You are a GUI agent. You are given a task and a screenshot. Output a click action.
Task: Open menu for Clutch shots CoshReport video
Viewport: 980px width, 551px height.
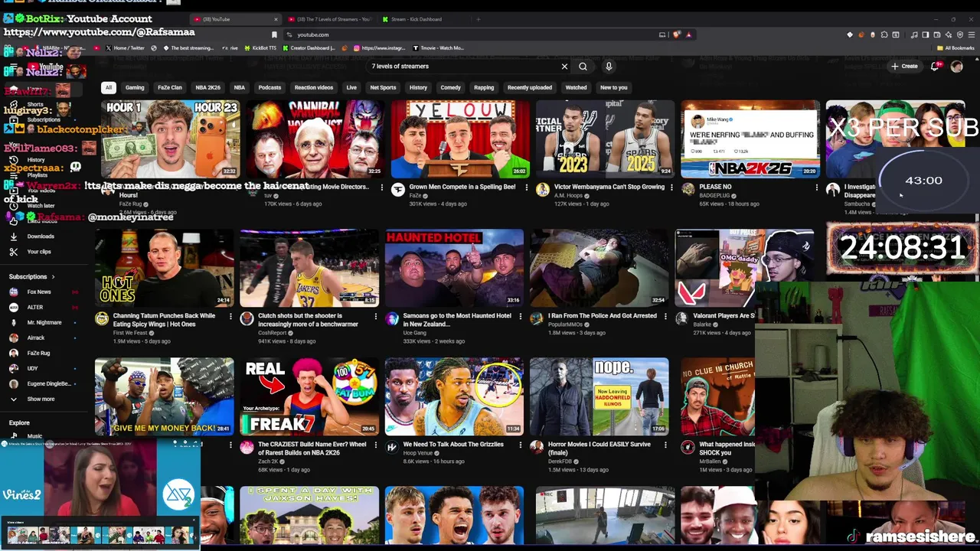pyautogui.click(x=375, y=316)
